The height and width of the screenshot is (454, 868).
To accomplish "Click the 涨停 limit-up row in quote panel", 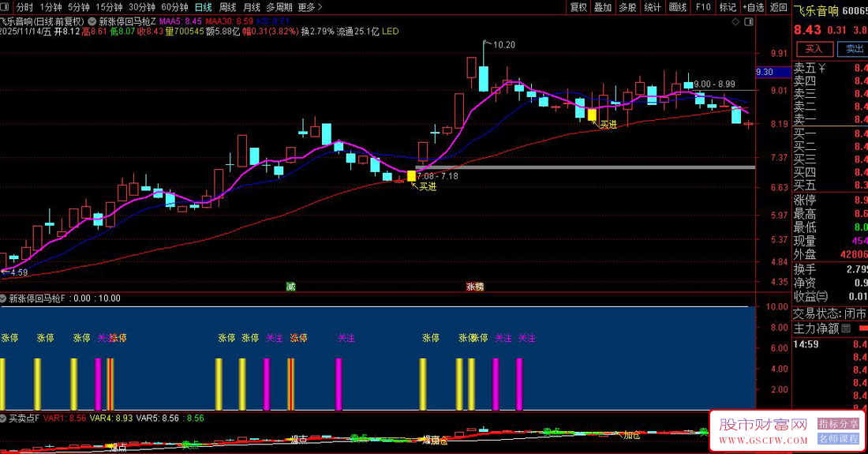I will (x=830, y=200).
